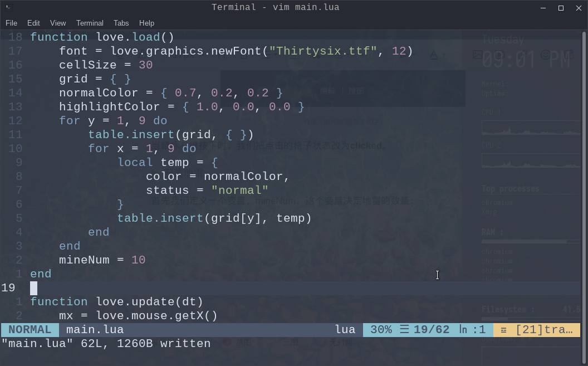This screenshot has width=588, height=366.
Task: Open the File menu
Action: point(11,23)
